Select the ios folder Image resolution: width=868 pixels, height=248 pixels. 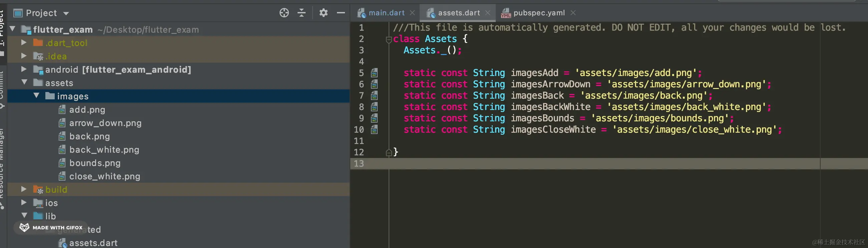(x=52, y=203)
